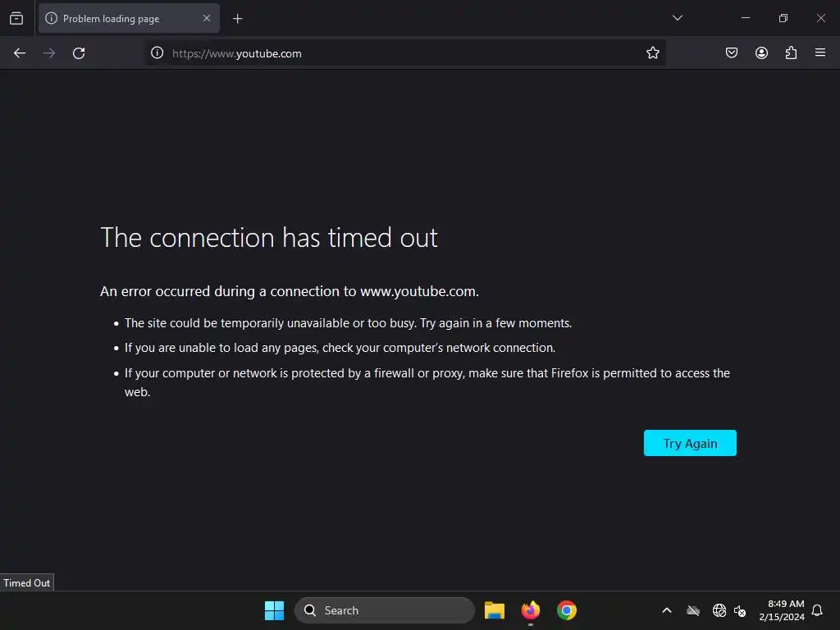Click the error heading 'The connection has timed out'
This screenshot has width=840, height=630.
click(269, 237)
